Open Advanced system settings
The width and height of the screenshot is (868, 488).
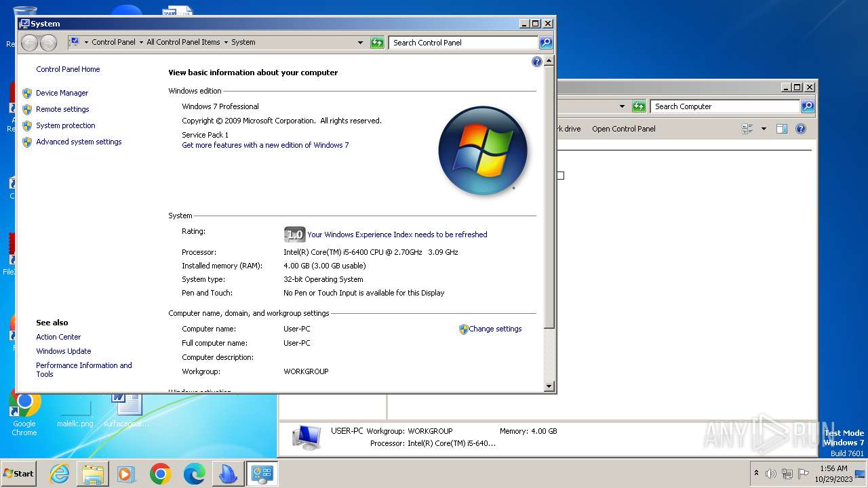point(79,142)
